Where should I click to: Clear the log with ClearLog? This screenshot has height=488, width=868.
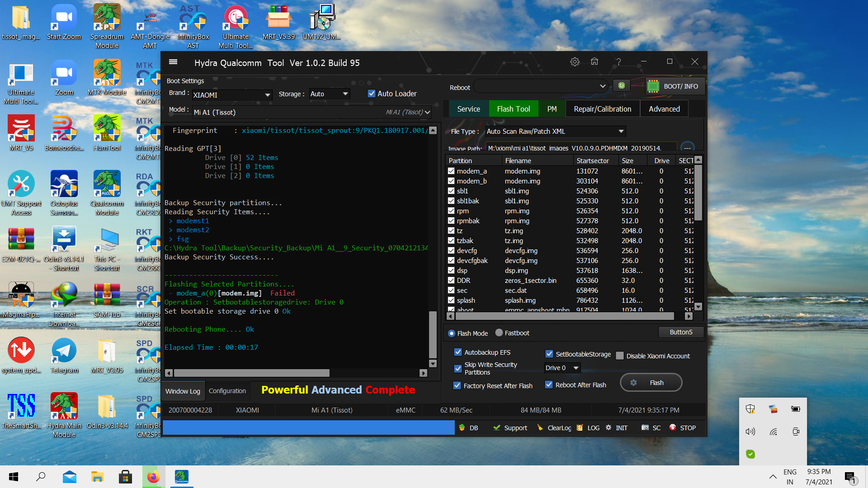pos(554,427)
